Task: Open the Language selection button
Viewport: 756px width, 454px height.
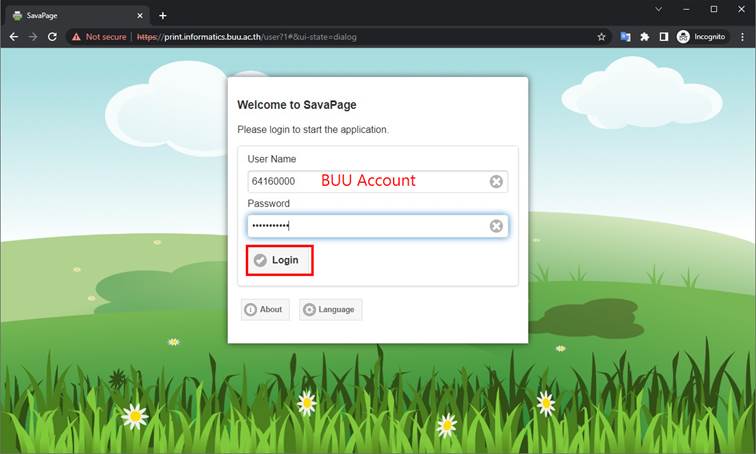Action: click(330, 309)
